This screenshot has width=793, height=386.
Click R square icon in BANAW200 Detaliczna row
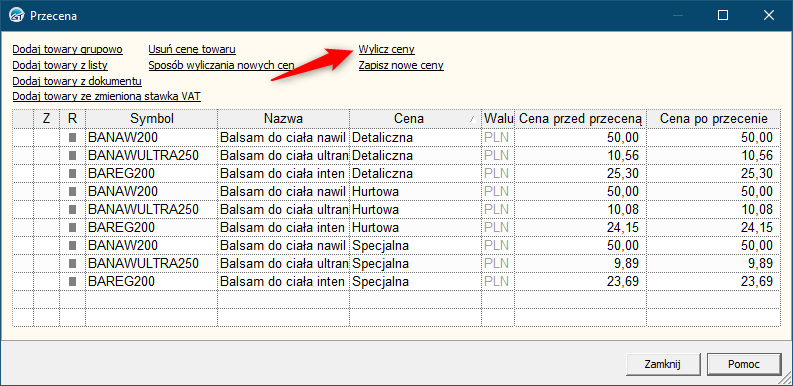coord(72,137)
